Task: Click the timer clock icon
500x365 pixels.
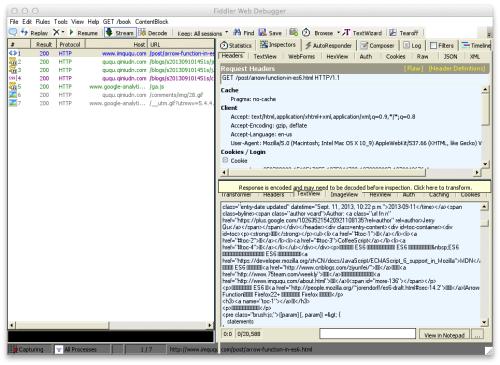Action: 306,32
